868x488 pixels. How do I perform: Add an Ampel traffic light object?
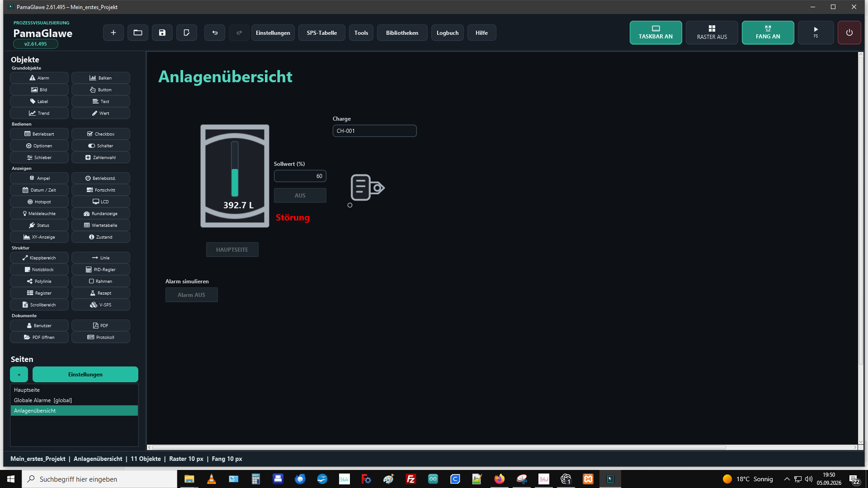pos(39,178)
